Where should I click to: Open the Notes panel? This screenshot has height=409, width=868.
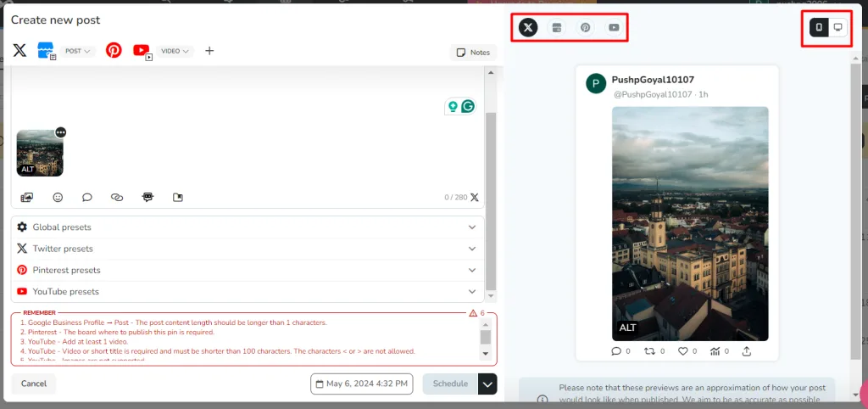tap(473, 53)
